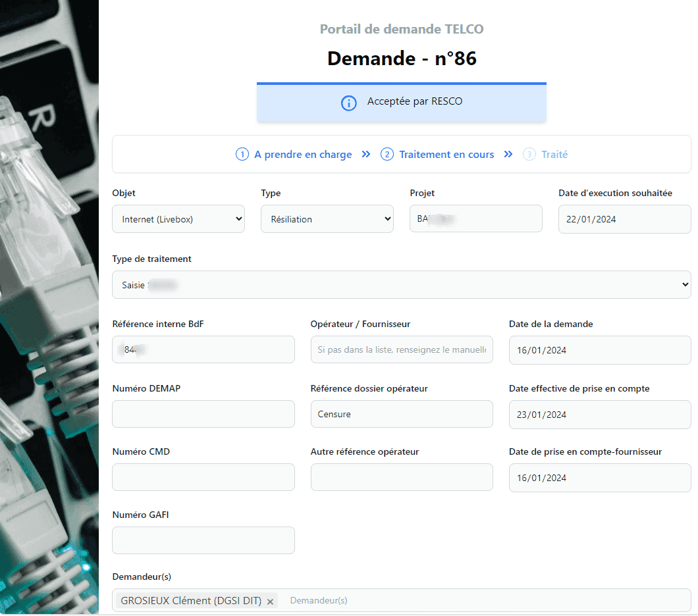This screenshot has height=616, width=698.
Task: Click the step 1 circle icon
Action: (242, 155)
